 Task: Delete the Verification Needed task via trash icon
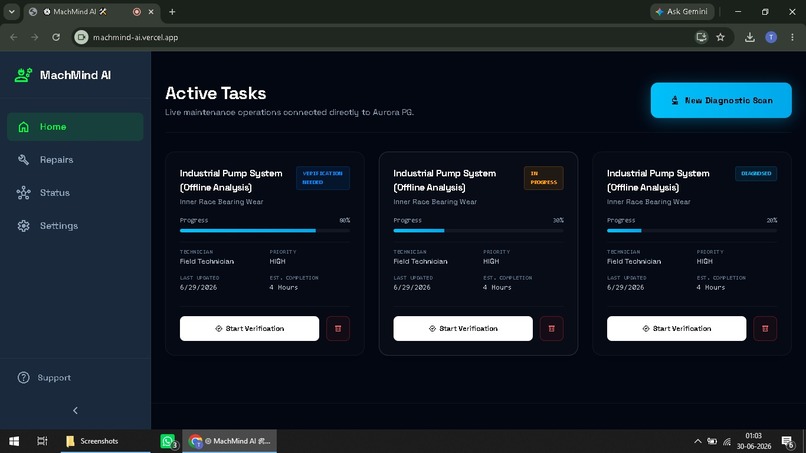338,329
